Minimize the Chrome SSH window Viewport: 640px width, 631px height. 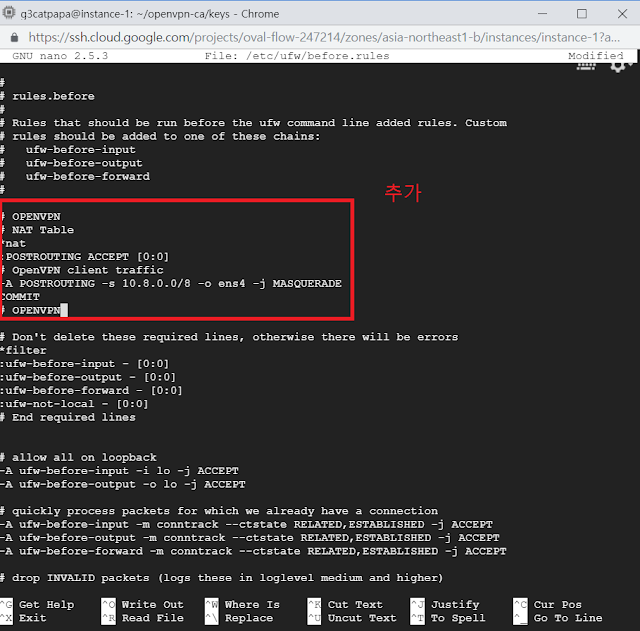click(x=542, y=14)
